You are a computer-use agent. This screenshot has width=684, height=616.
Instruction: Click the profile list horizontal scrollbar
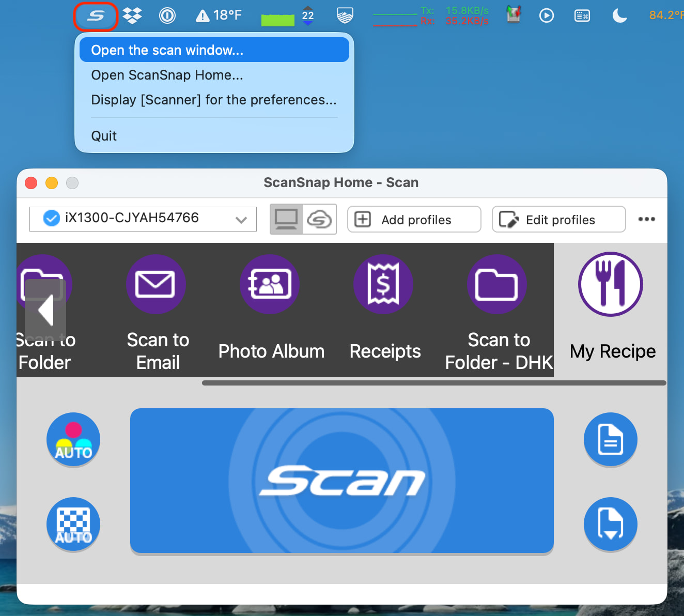(434, 383)
